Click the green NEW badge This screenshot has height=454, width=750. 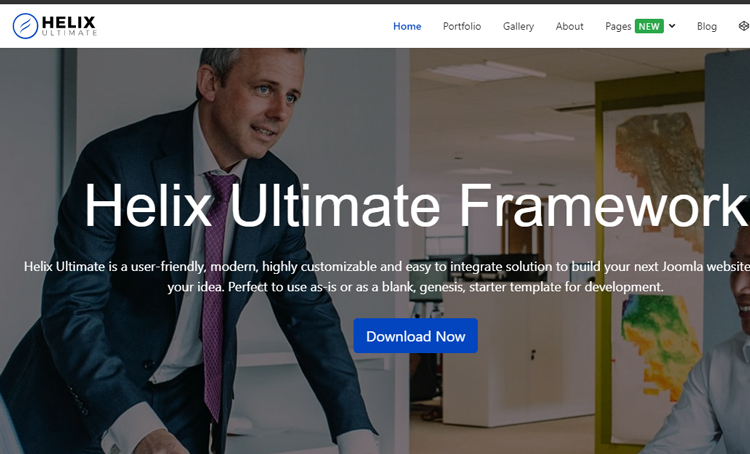(649, 26)
